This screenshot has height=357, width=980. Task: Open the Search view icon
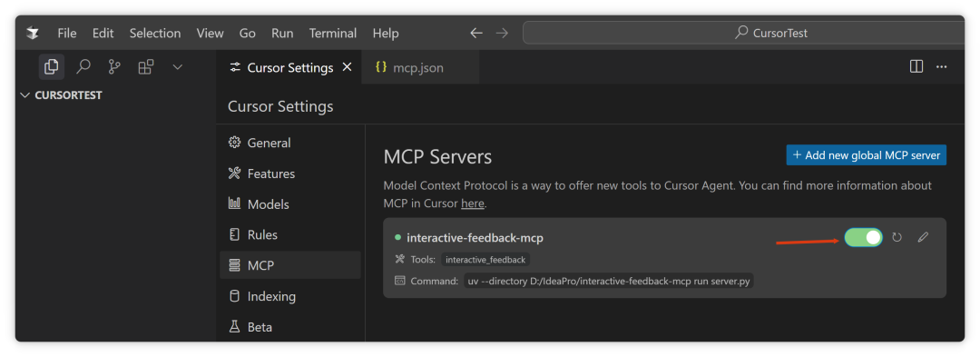coord(83,66)
